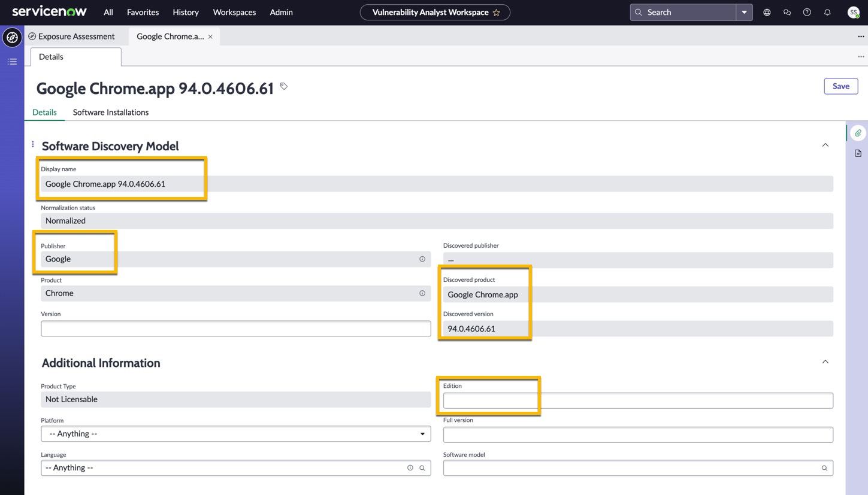Open the help question mark icon
Viewport: 868px width, 495px height.
coord(807,12)
